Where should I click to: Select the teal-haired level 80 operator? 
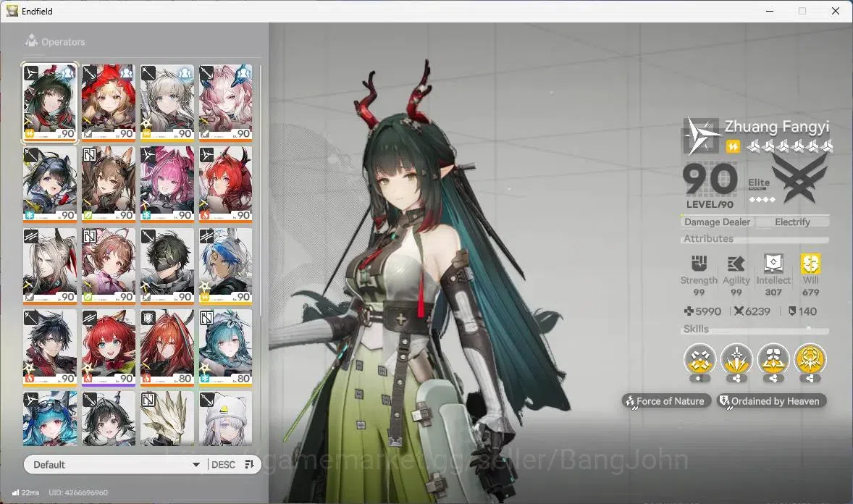point(226,348)
